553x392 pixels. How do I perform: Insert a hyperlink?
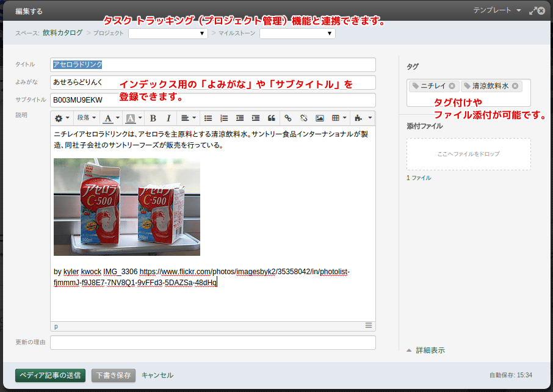(x=287, y=118)
